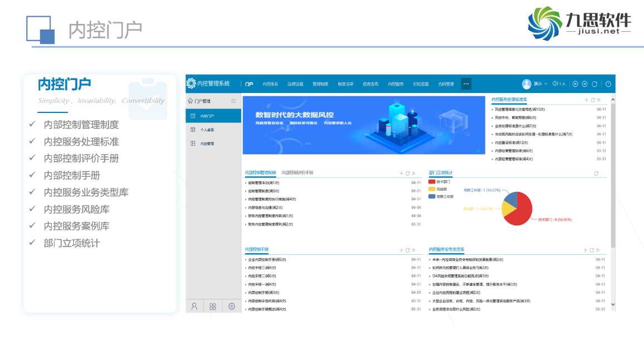Click the scroll-down arrow of the page scrollbar
The height and width of the screenshot is (360, 644).
point(613,304)
